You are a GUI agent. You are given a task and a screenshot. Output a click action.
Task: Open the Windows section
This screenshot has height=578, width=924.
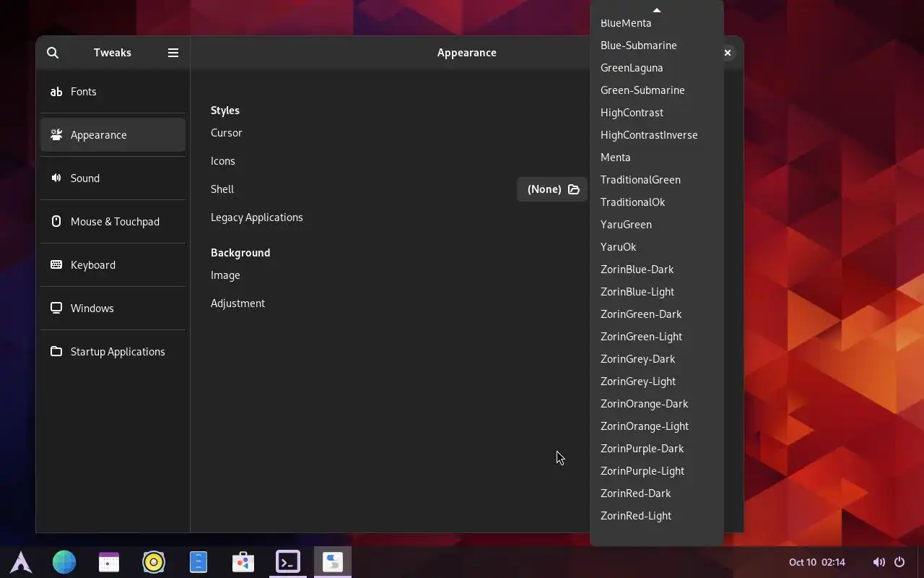click(113, 309)
